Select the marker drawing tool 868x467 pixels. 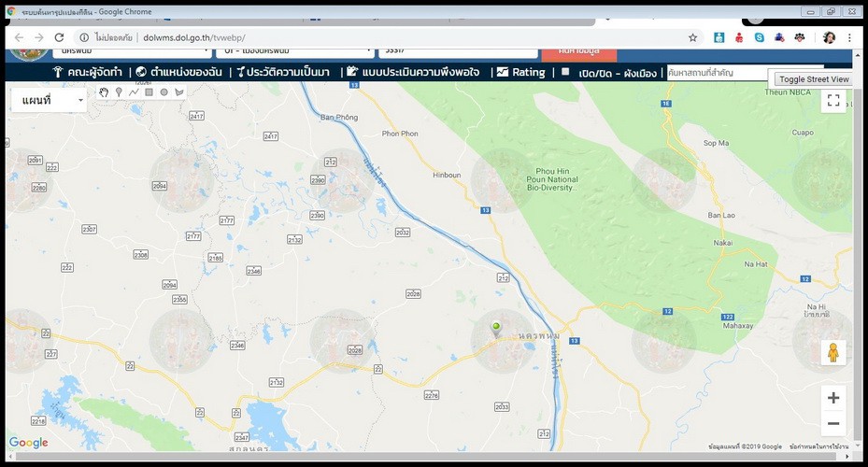[x=119, y=92]
